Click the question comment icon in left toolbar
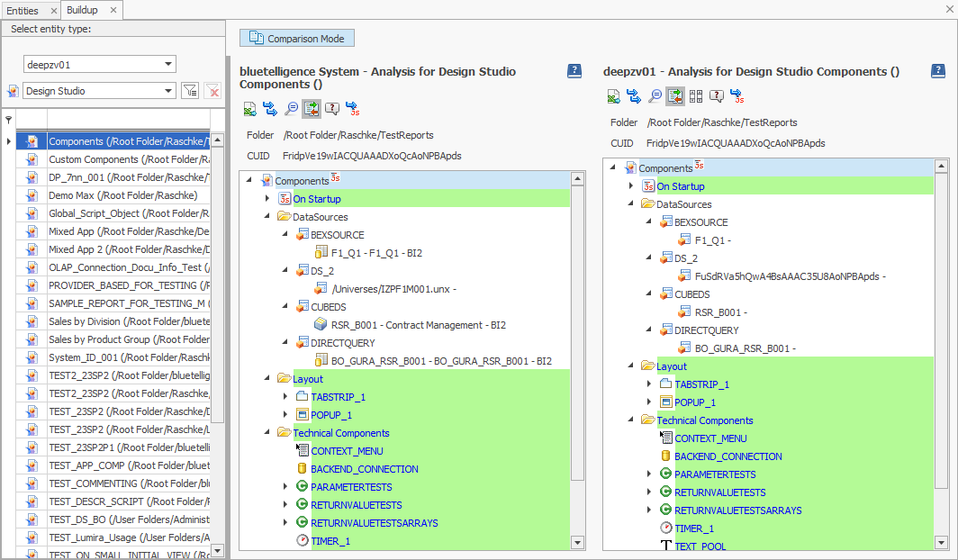The height and width of the screenshot is (560, 958). pyautogui.click(x=332, y=109)
